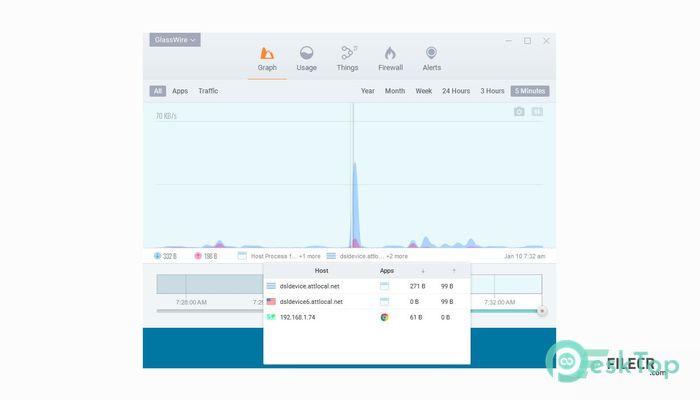
Task: Click the dsldevice.attlo host icon
Action: 331,256
